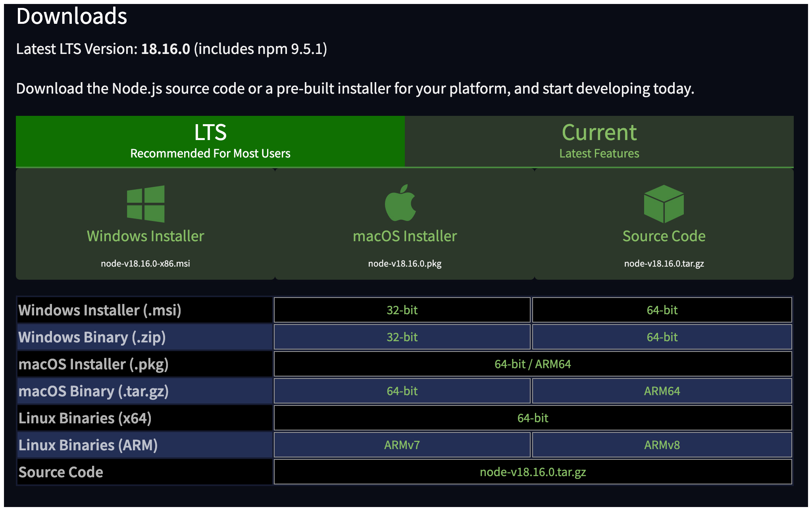812x511 pixels.
Task: Click node-v18.16.0.tar.gz in the table
Action: point(533,472)
